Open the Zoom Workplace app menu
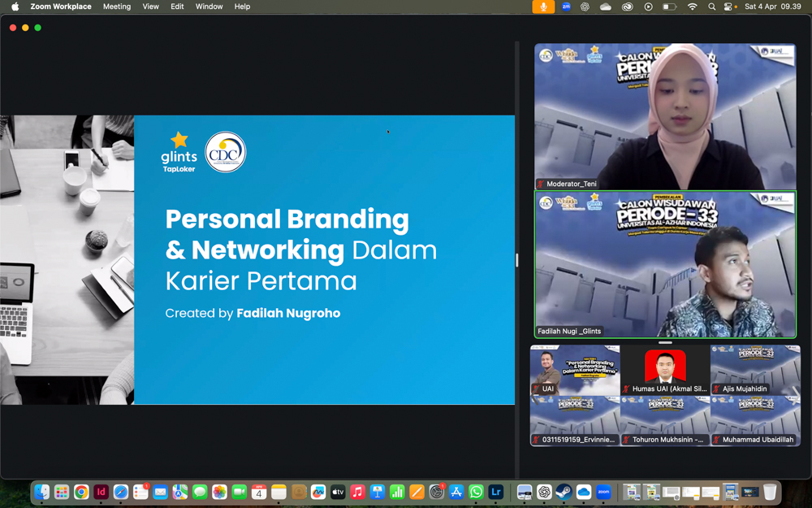Image resolution: width=812 pixels, height=508 pixels. coord(61,7)
